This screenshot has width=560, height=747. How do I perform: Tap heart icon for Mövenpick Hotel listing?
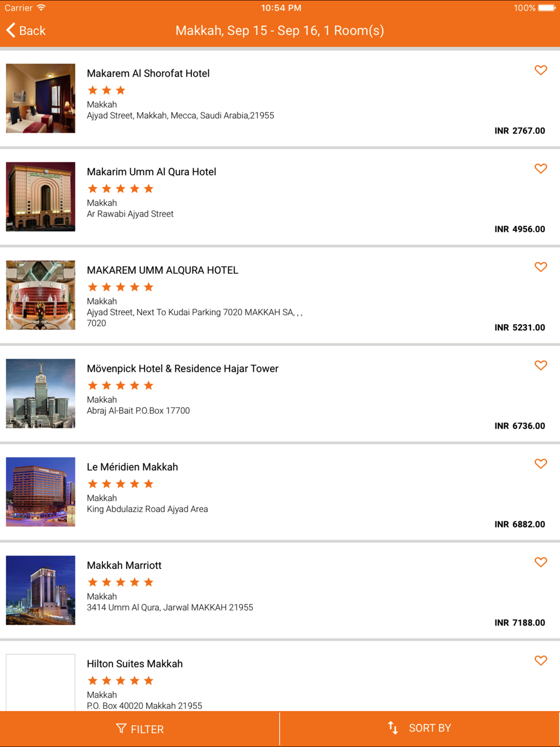point(540,366)
